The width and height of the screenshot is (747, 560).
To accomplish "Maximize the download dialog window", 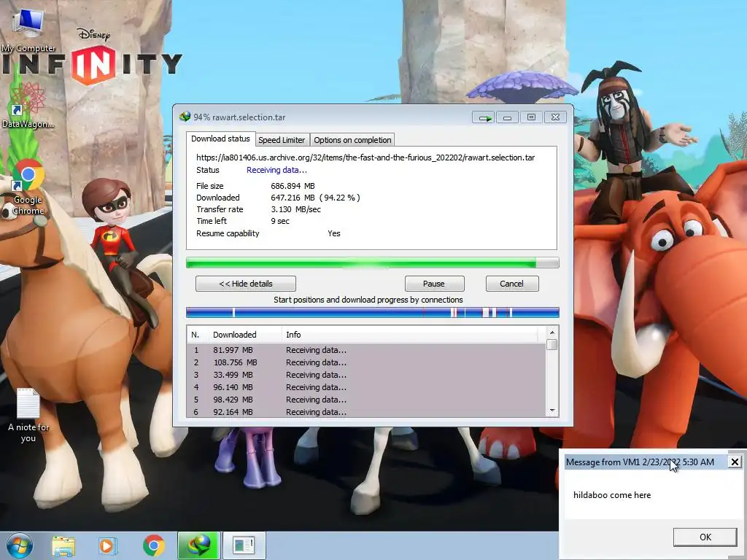I will tap(531, 117).
